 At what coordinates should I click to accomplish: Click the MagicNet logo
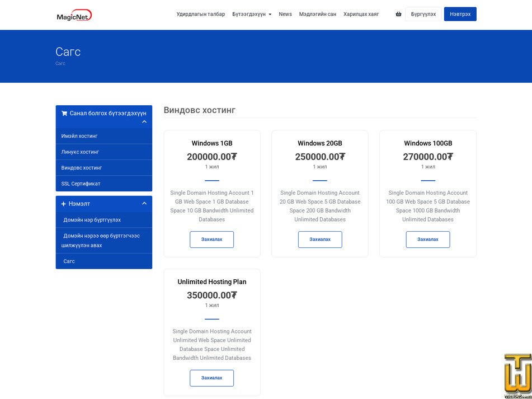pos(74,15)
